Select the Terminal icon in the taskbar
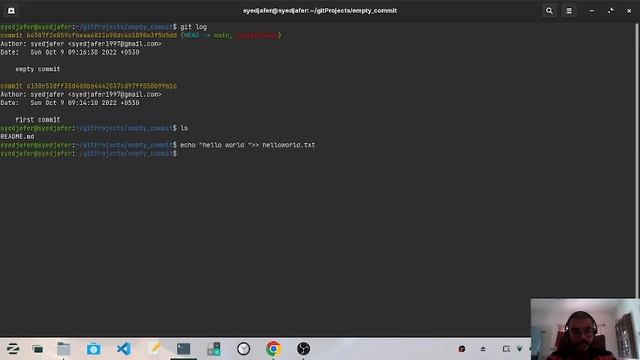640x360 pixels. tap(184, 349)
